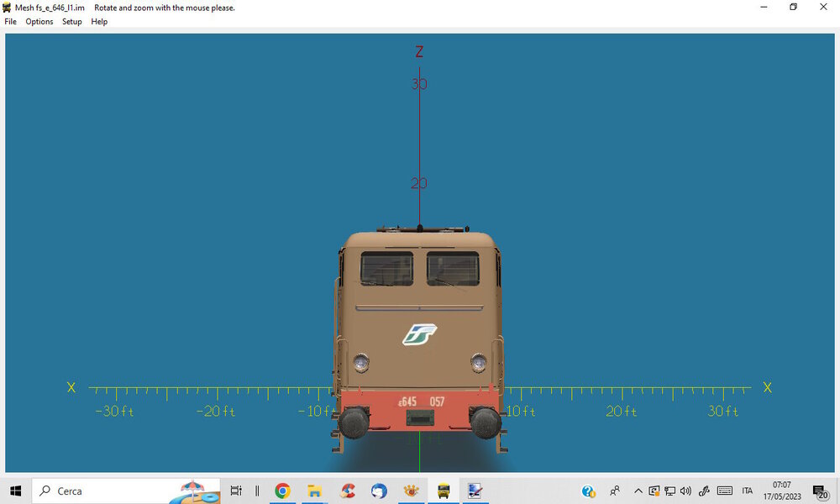Open Task View from the taskbar
Screen dimensions: 840x504
coord(236,491)
